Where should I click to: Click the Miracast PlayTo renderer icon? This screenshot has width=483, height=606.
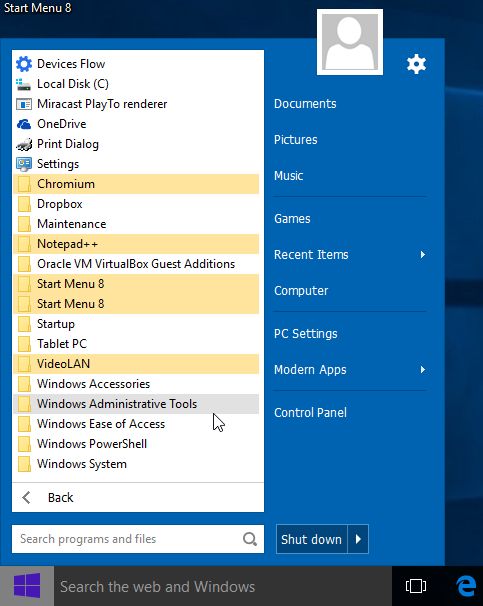pos(24,104)
